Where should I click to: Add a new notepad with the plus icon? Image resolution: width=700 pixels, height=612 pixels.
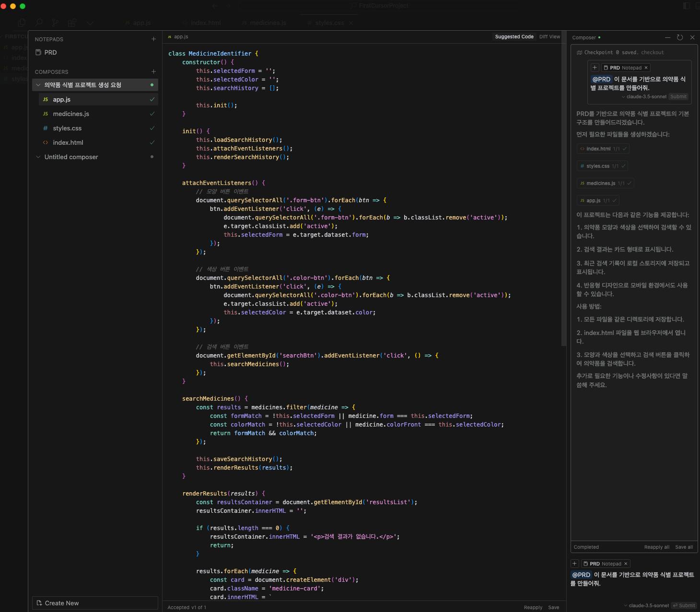click(153, 39)
